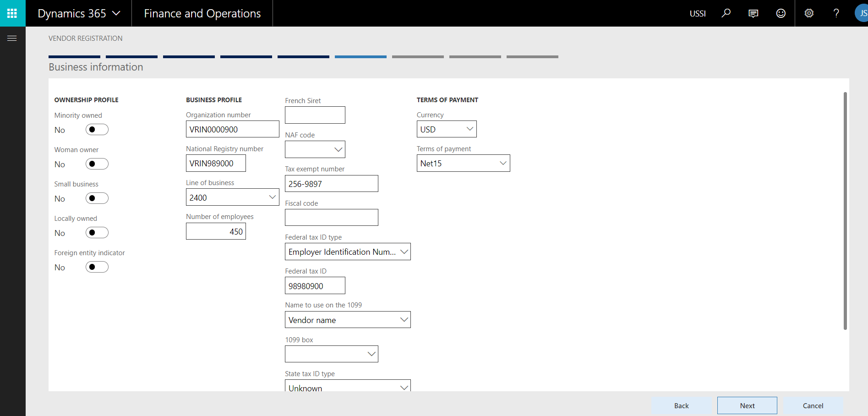Open the JS user account avatar
This screenshot has height=416, width=868.
tap(862, 13)
